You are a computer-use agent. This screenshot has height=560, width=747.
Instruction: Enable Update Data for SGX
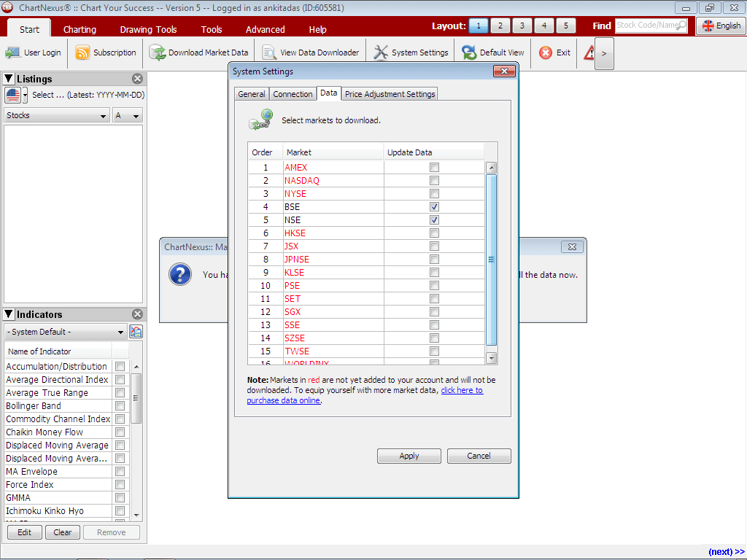pyautogui.click(x=434, y=312)
